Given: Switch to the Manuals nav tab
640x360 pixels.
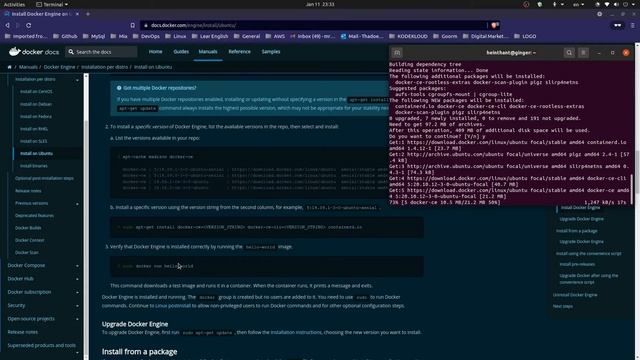Looking at the screenshot, I should tap(208, 52).
